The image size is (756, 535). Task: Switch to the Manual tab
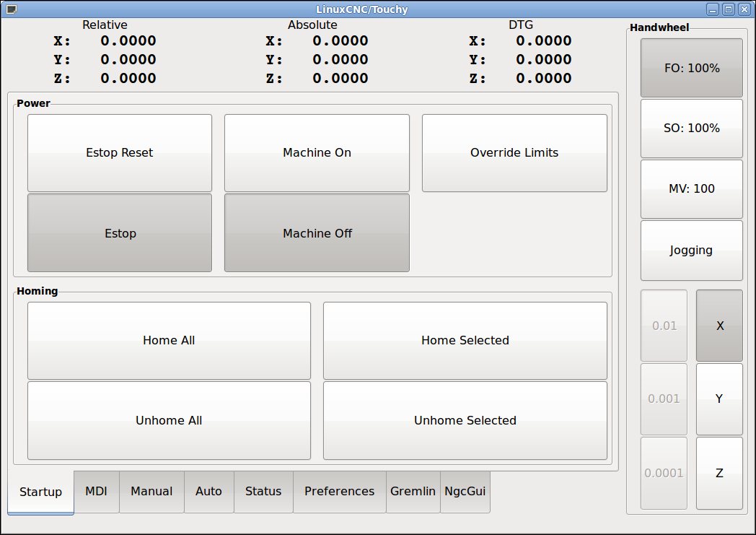pyautogui.click(x=151, y=492)
